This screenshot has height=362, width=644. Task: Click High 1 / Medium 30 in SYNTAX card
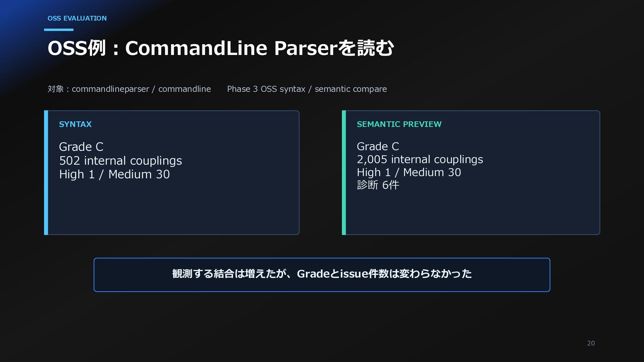(114, 174)
